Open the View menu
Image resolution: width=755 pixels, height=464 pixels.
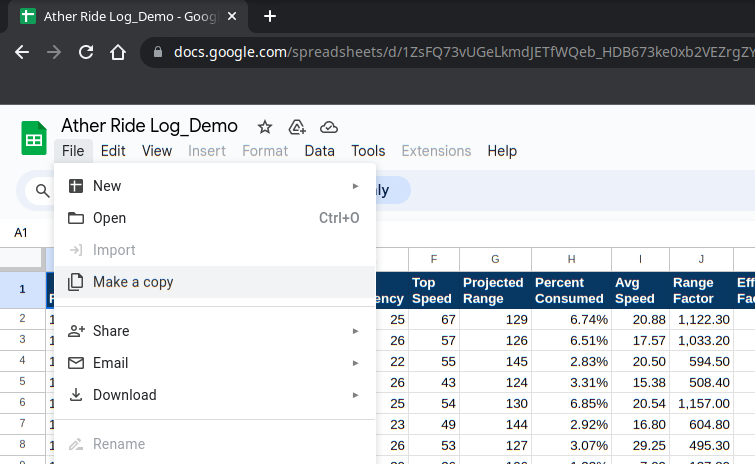click(x=157, y=151)
